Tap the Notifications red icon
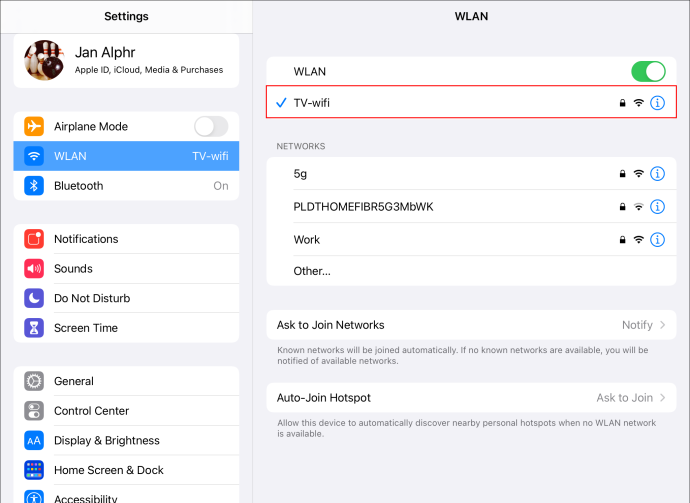Image resolution: width=690 pixels, height=503 pixels. (34, 239)
